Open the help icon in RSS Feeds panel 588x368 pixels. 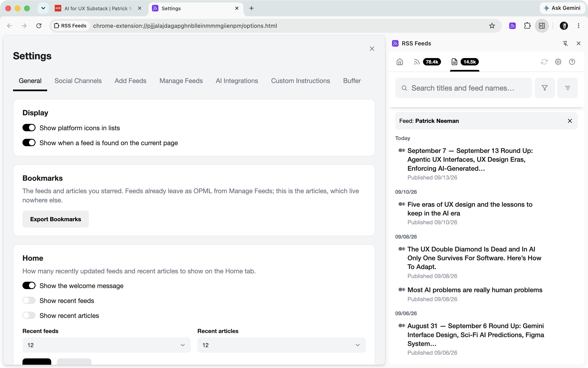pos(572,62)
